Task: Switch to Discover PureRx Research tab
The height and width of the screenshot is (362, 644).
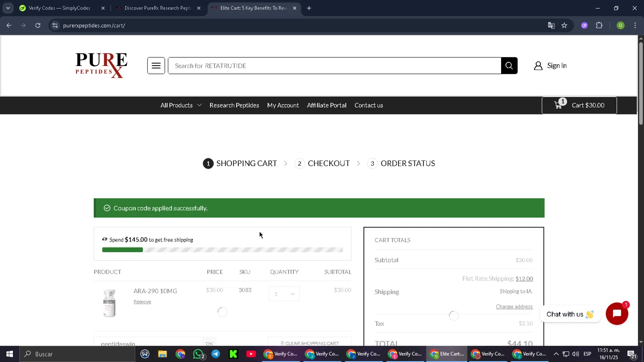Action: tap(157, 8)
